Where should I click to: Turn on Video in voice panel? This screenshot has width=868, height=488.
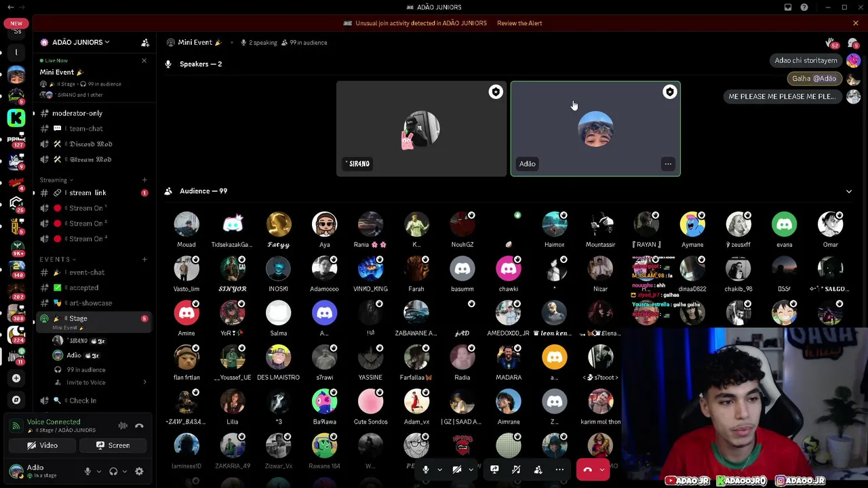(x=42, y=445)
